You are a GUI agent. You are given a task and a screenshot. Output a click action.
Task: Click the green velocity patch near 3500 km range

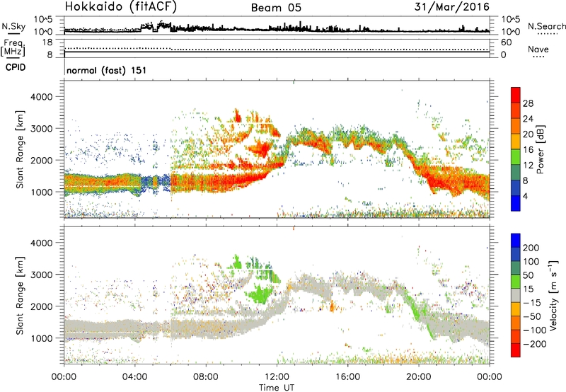tap(237, 261)
